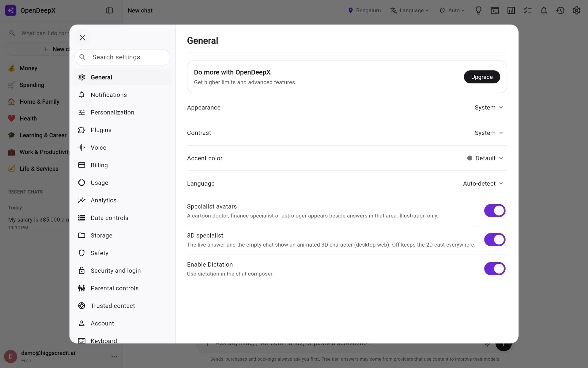
Task: Click the Storage folder icon
Action: [x=81, y=236]
